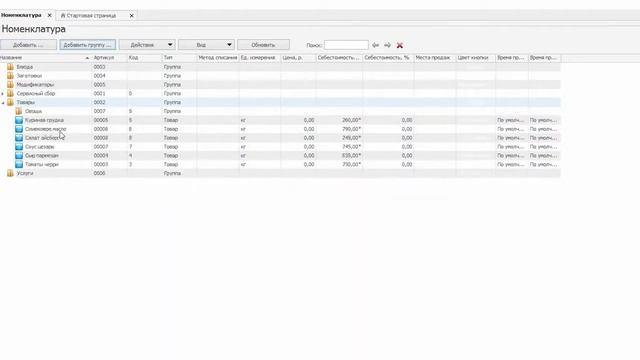This screenshot has width=640, height=360.
Task: Click the Блюда group folder icon
Action: 10,67
